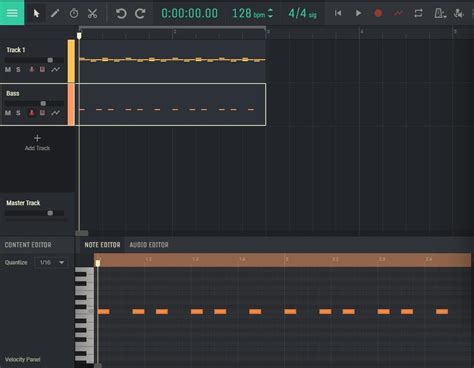
Task: Mute the Bass track
Action: click(8, 113)
